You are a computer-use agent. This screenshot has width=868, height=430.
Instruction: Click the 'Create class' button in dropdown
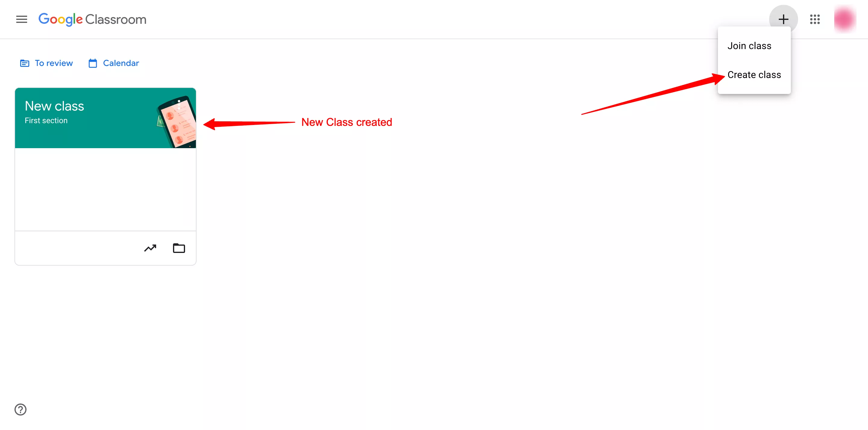click(754, 75)
